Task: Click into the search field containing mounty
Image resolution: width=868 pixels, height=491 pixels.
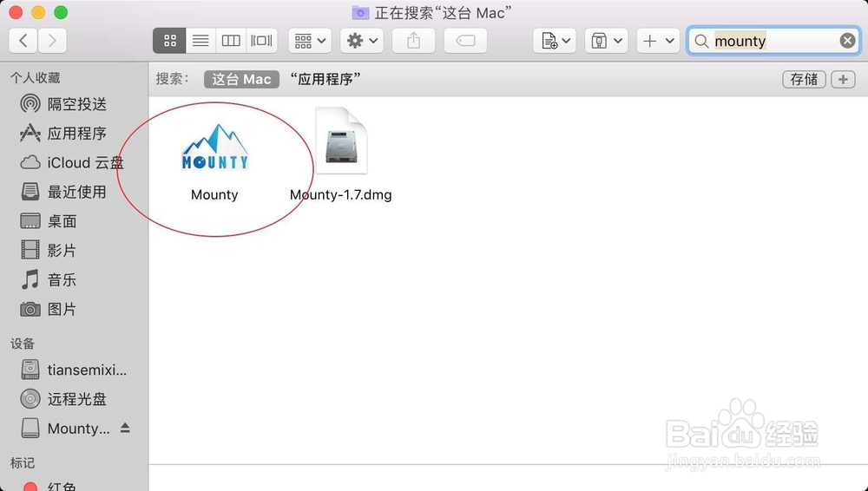Action: [x=774, y=41]
